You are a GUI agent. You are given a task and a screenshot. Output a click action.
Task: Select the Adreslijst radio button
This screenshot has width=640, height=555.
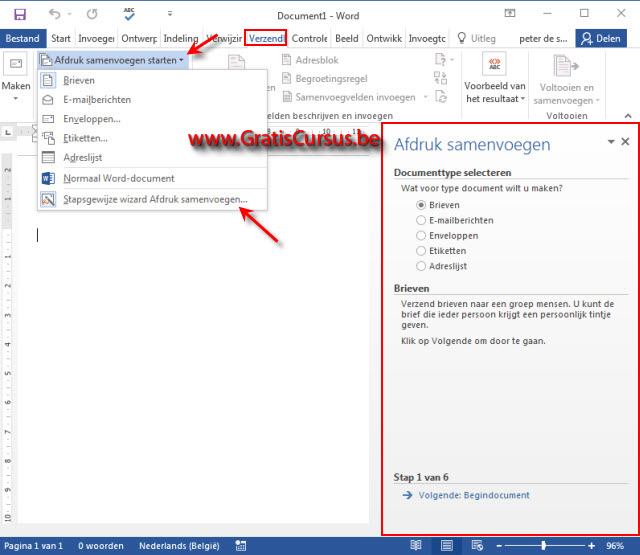coord(421,266)
